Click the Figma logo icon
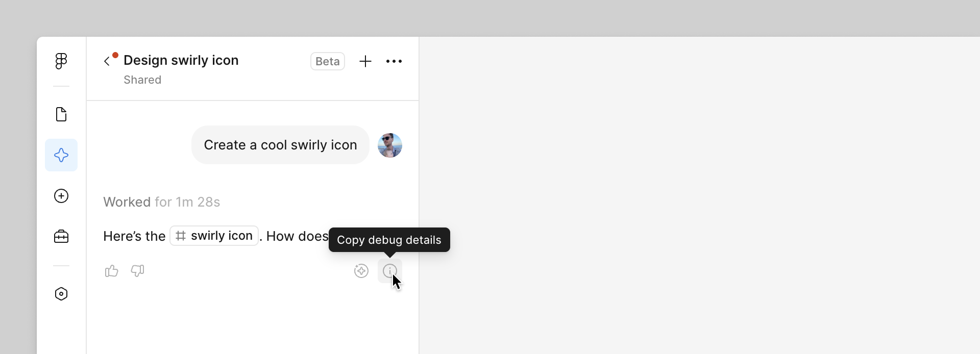 61,61
